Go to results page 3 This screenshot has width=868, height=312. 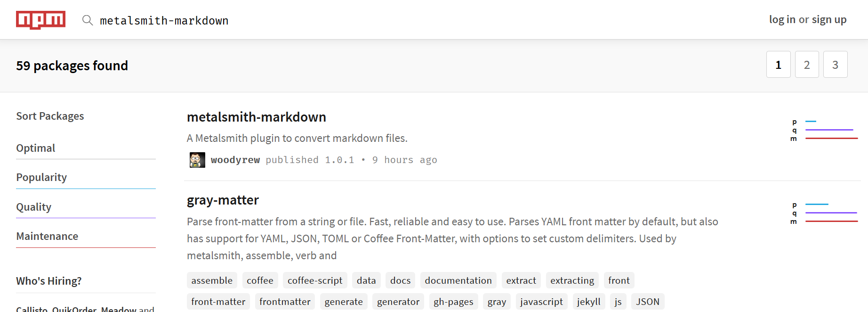pos(835,65)
